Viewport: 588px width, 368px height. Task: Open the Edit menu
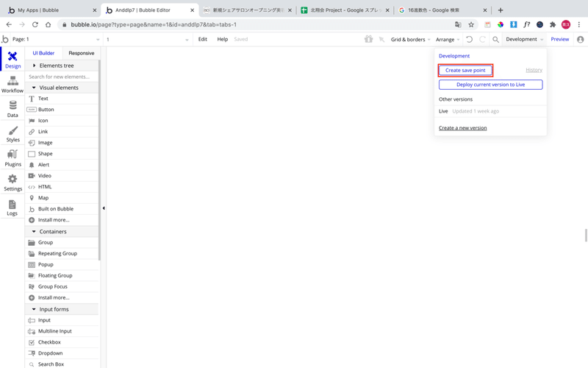pyautogui.click(x=203, y=39)
